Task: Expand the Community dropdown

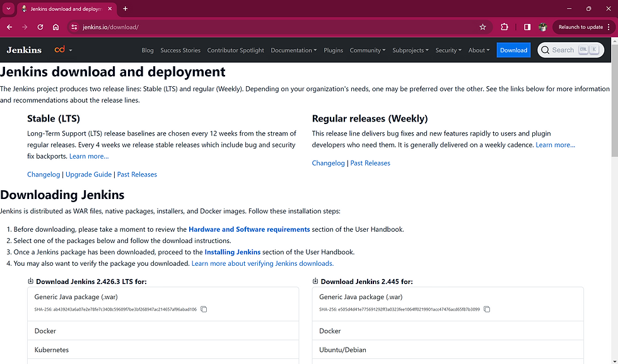Action: coord(367,50)
